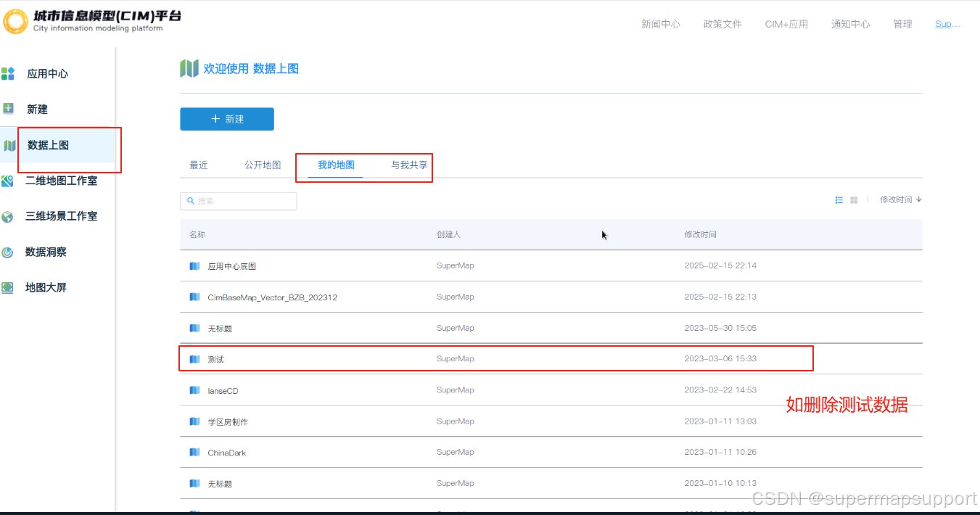Open the lanseCD map
The image size is (980, 515).
pos(551,390)
